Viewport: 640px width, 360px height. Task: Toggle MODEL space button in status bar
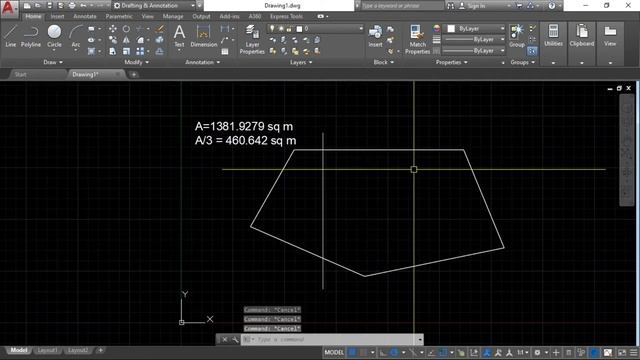(334, 352)
